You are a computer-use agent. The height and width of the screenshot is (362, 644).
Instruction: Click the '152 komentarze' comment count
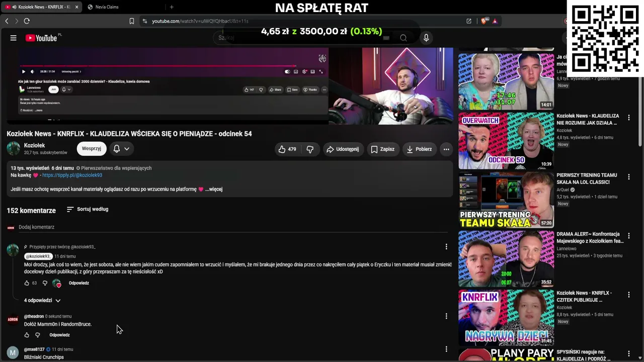click(31, 211)
